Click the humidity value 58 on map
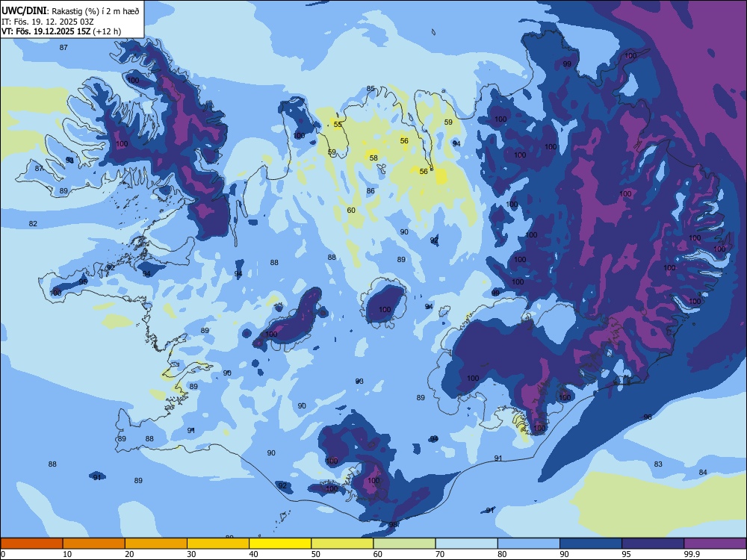The image size is (747, 560). tap(373, 158)
